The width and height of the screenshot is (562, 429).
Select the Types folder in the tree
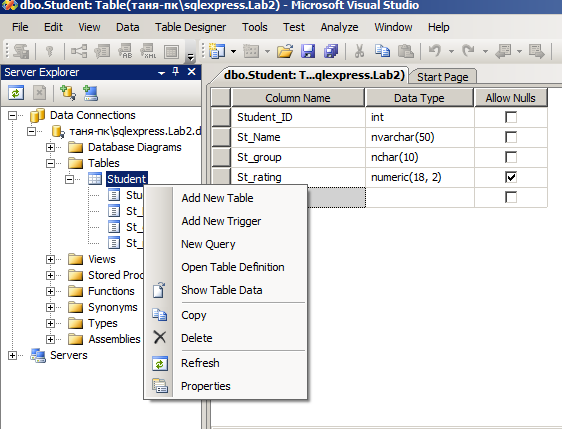coord(103,324)
